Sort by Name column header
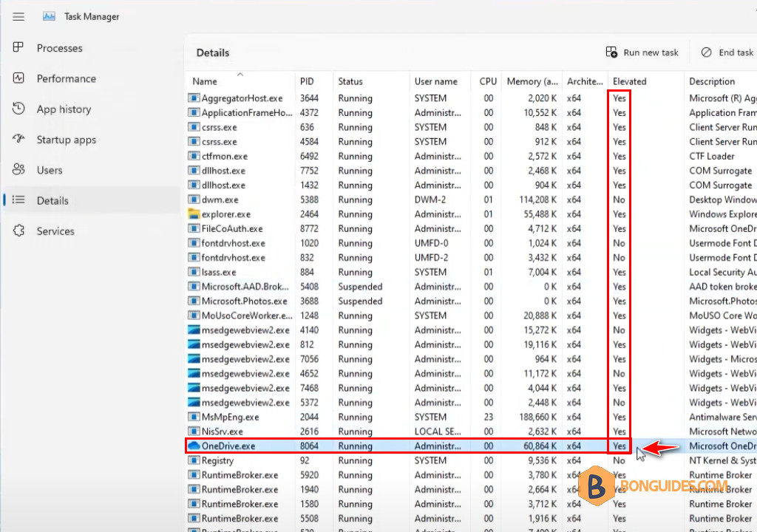 pos(240,81)
